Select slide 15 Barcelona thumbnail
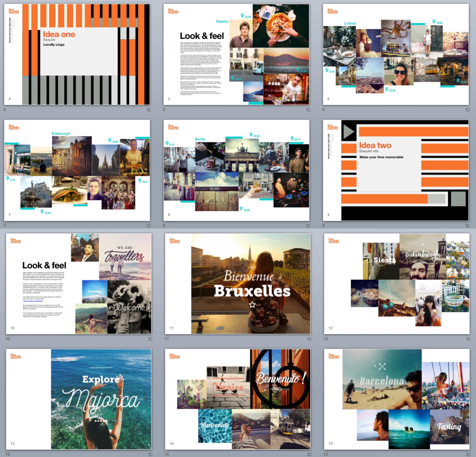This screenshot has height=457, width=476. (397, 399)
